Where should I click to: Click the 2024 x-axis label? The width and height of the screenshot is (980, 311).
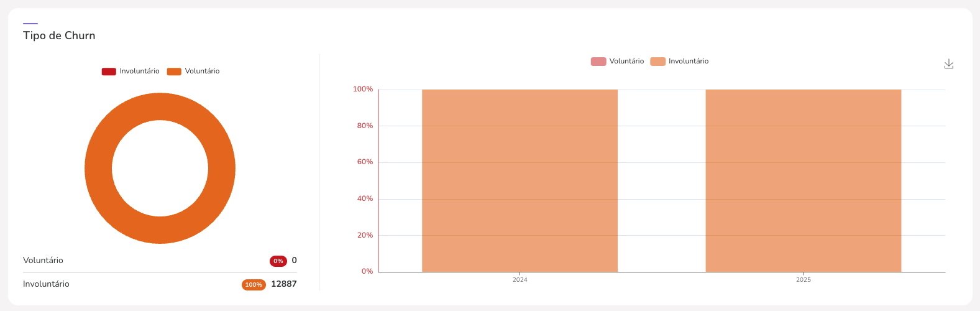[520, 280]
